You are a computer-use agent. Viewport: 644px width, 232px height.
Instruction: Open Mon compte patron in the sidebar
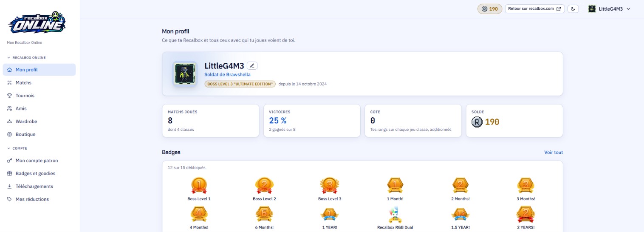[x=39, y=161]
